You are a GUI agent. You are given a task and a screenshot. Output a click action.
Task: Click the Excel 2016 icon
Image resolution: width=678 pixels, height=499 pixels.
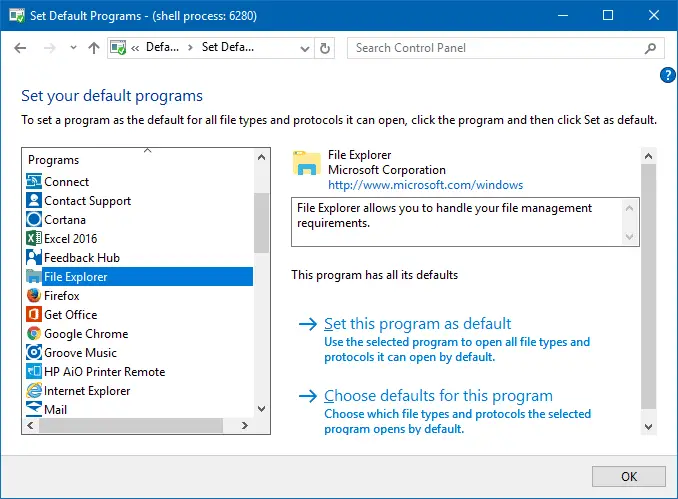tap(34, 239)
